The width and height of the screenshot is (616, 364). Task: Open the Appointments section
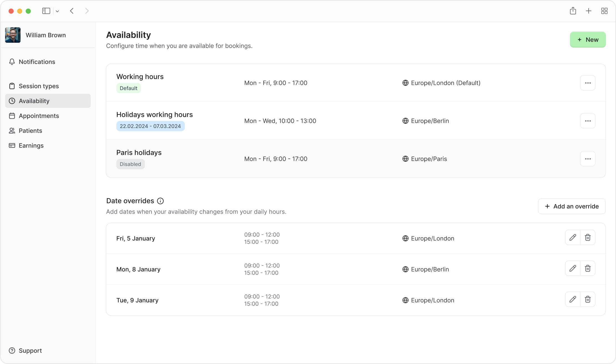(39, 116)
